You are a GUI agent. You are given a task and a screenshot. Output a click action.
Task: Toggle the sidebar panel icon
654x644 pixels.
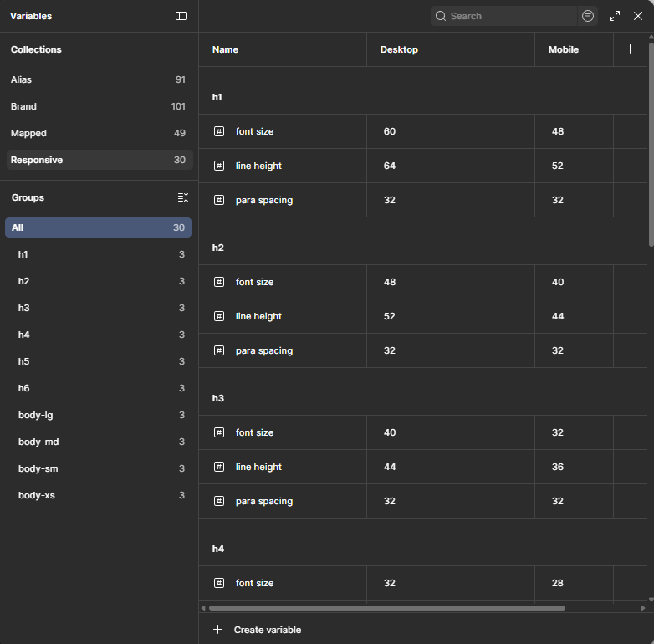pyautogui.click(x=181, y=16)
